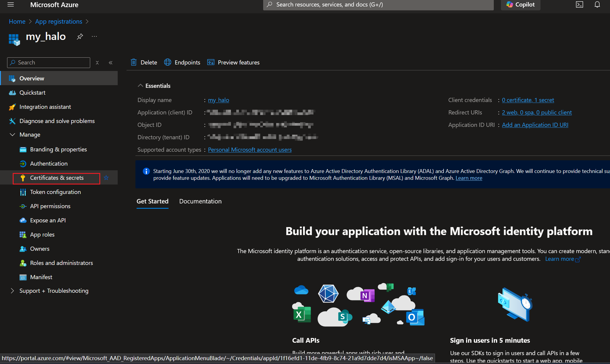Click the Sign in users illustration
Viewport: 610px width, 364px height.
click(515, 305)
